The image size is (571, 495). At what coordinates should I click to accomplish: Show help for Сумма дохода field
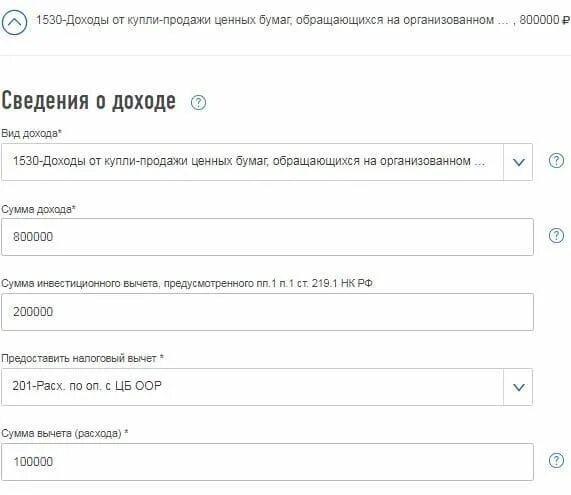556,235
